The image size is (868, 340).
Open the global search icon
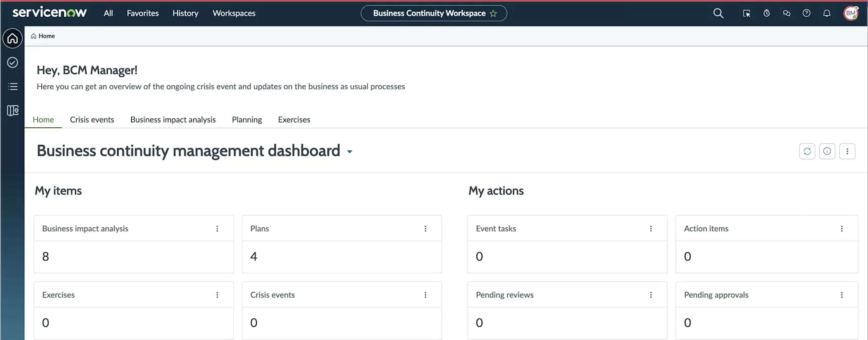click(718, 13)
